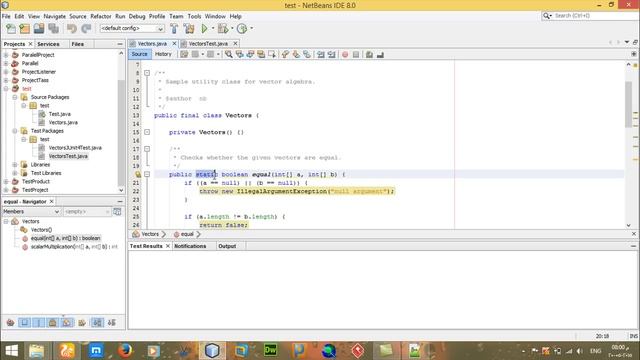Click Find Previous Occurrence editor icon
Viewport: 640px width, 360px height.
coord(240,54)
